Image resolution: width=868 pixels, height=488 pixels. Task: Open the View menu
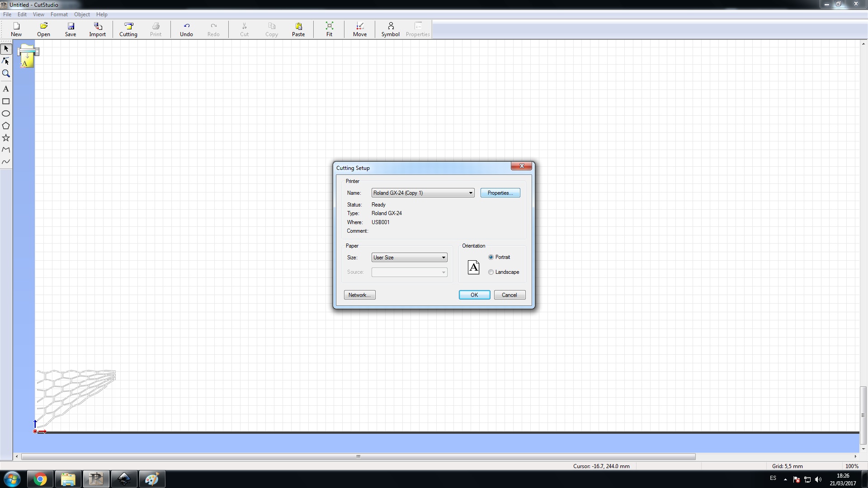tap(38, 14)
